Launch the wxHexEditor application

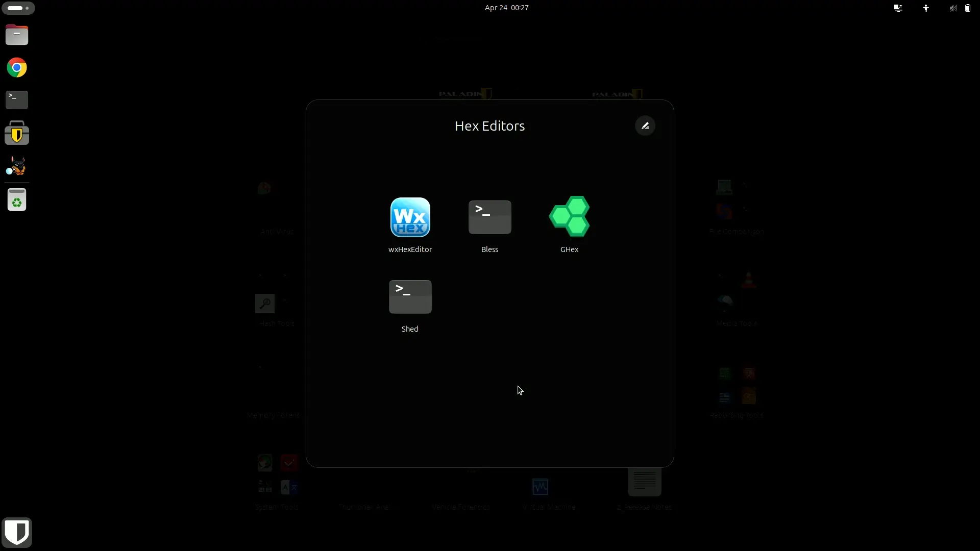410,224
